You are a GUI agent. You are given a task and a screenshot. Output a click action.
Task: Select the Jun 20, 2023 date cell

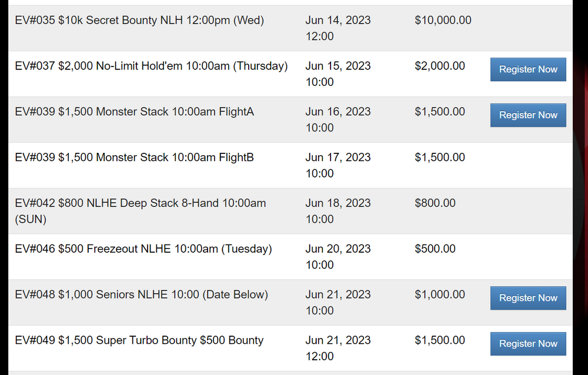338,256
